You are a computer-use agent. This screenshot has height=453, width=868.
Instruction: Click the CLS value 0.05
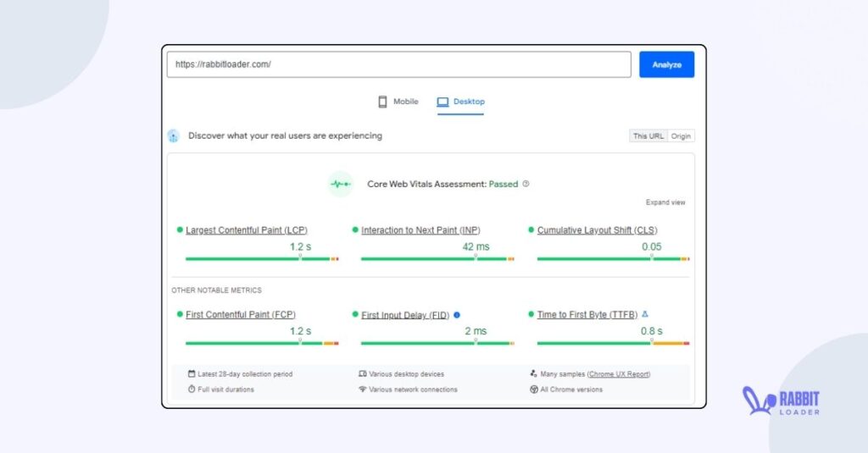tap(652, 246)
